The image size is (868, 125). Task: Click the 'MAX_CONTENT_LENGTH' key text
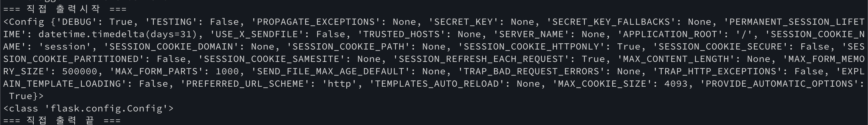[x=676, y=59]
